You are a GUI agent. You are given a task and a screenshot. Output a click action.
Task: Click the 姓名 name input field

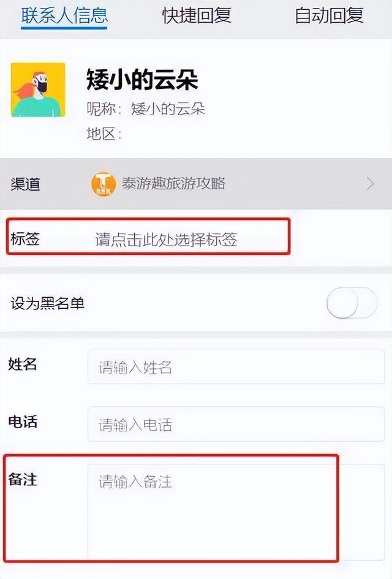(x=236, y=366)
